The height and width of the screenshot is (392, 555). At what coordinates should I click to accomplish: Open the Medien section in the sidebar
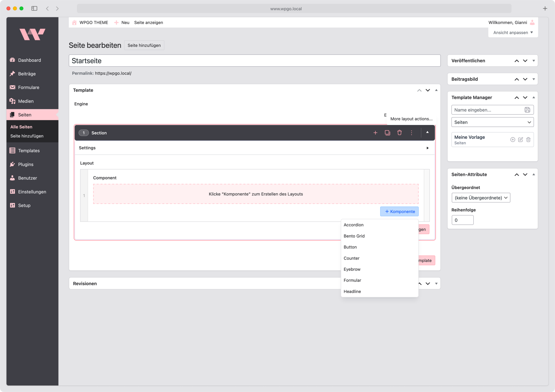coord(26,101)
